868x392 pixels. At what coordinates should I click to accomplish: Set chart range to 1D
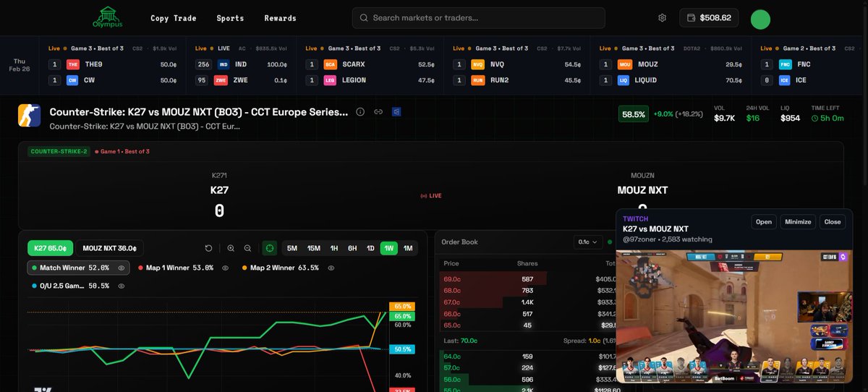coord(370,248)
